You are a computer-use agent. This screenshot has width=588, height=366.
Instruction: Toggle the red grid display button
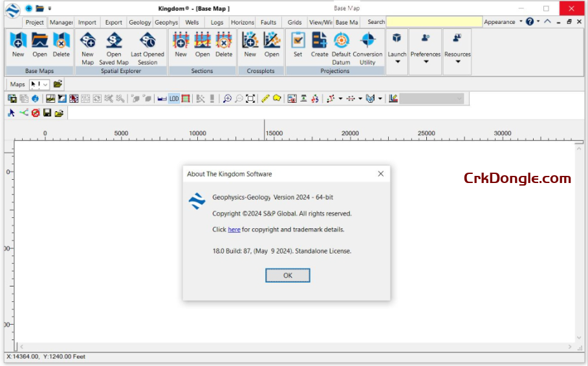pyautogui.click(x=186, y=99)
